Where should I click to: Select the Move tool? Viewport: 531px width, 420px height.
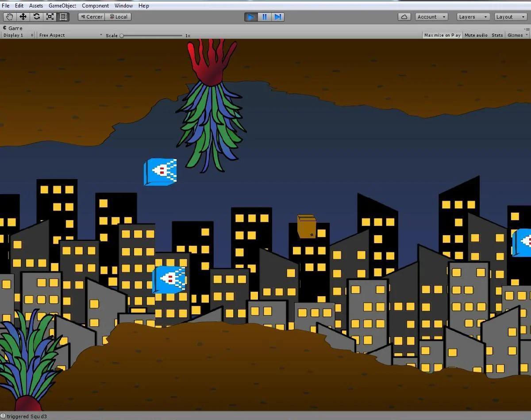(23, 17)
